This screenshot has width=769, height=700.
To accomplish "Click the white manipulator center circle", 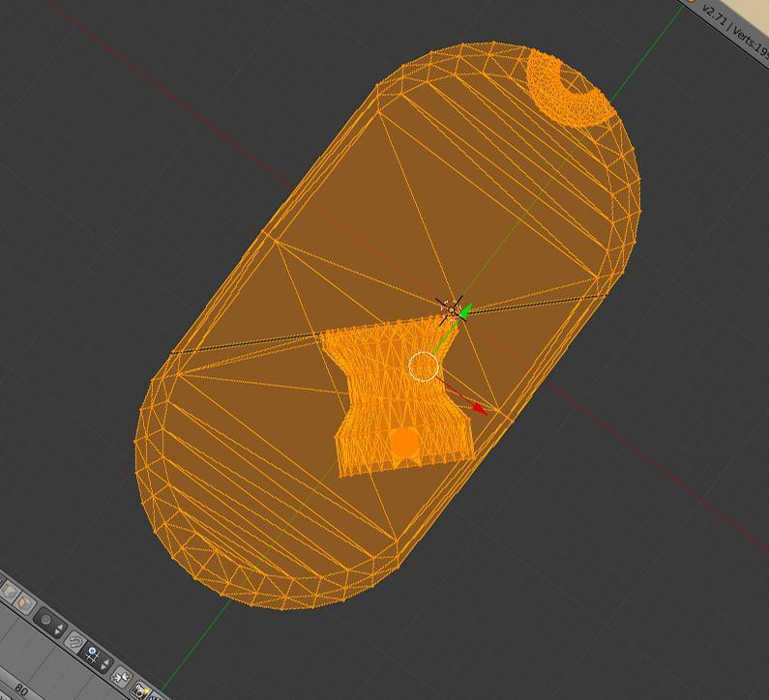I will (x=424, y=366).
